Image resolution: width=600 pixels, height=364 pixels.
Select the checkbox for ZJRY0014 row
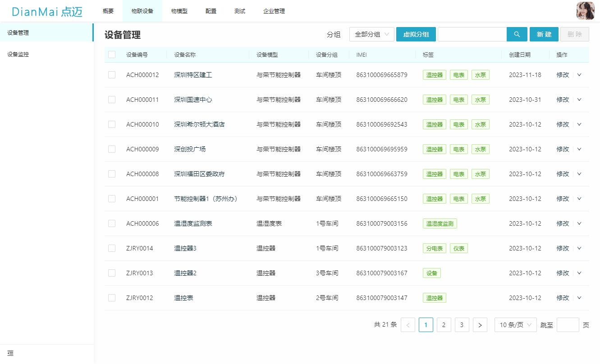point(112,248)
